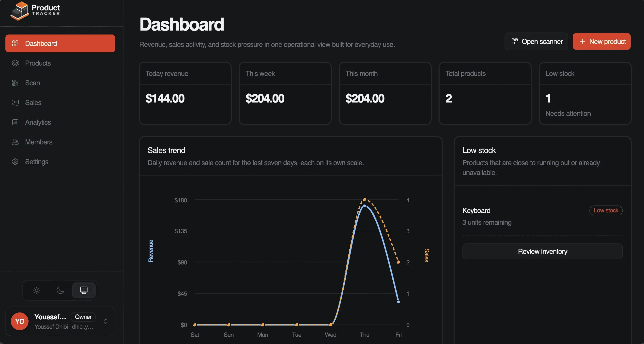Click the Settings gear icon in sidebar

tap(15, 162)
